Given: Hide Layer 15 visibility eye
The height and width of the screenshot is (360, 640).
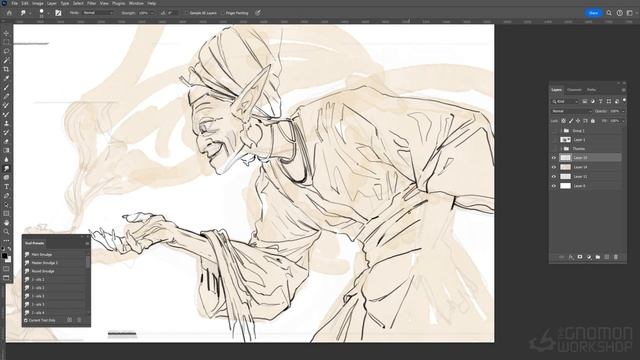Looking at the screenshot, I should point(554,158).
